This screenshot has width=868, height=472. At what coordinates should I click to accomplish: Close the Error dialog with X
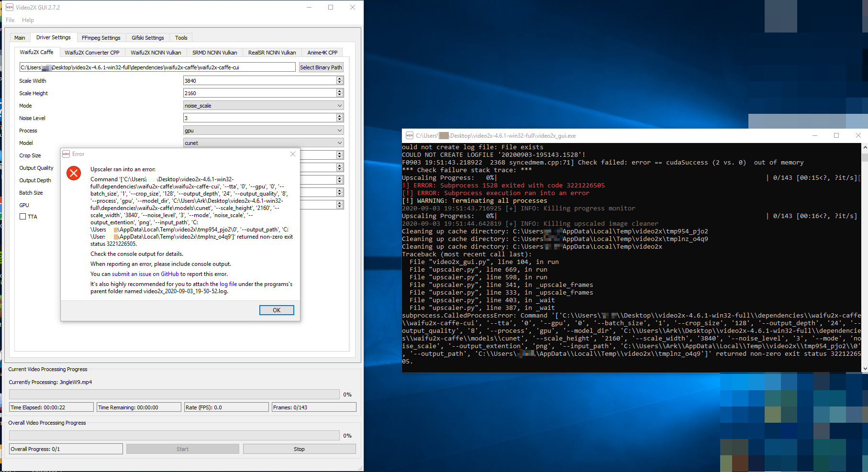293,154
